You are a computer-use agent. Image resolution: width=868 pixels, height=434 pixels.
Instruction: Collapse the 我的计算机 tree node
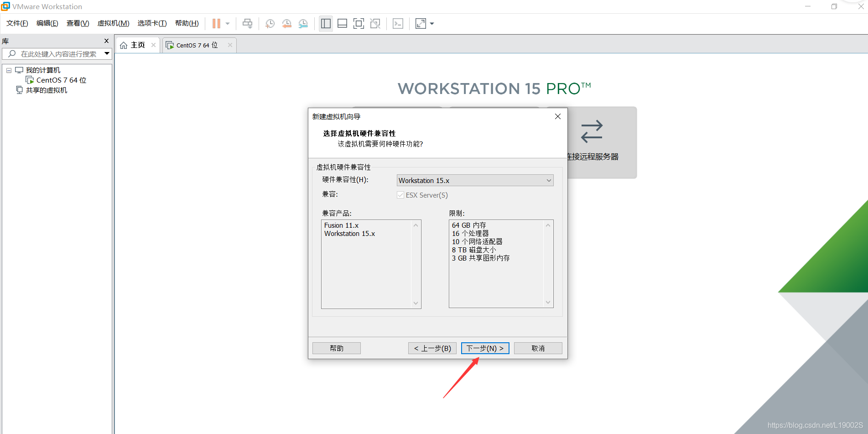point(9,70)
